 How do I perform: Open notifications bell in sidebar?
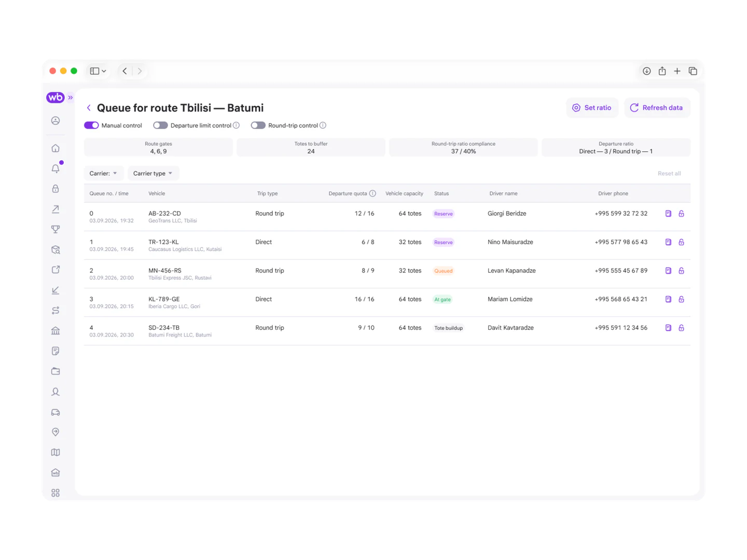click(x=56, y=169)
